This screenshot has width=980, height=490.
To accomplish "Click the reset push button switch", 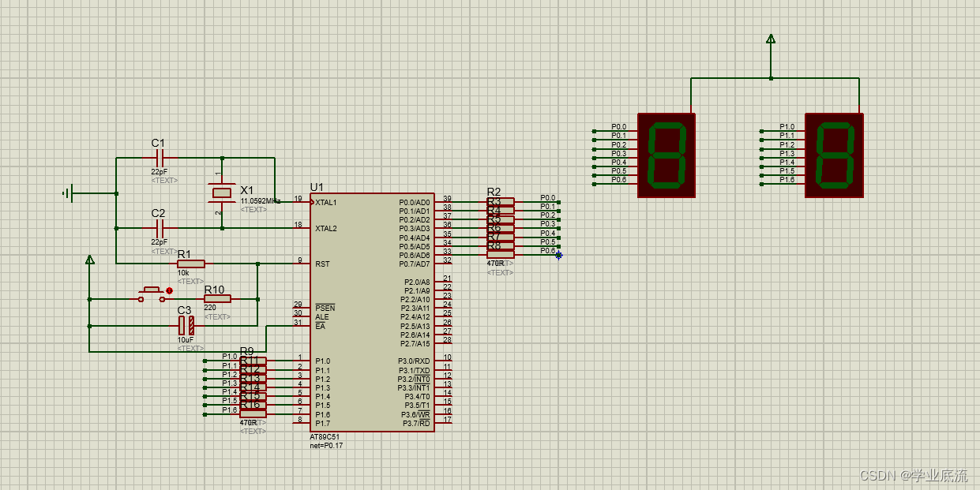I will tap(152, 294).
